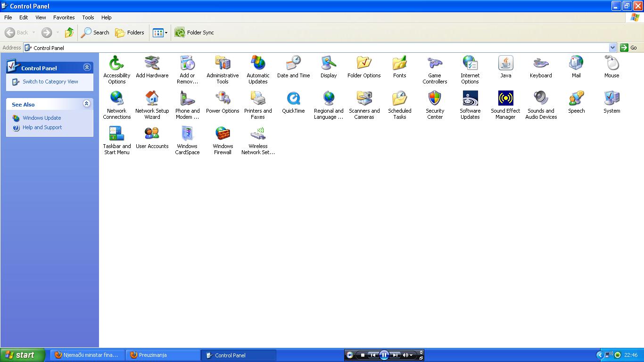Image resolution: width=644 pixels, height=362 pixels.
Task: Pause playback in taskbar media player
Action: [x=384, y=355]
